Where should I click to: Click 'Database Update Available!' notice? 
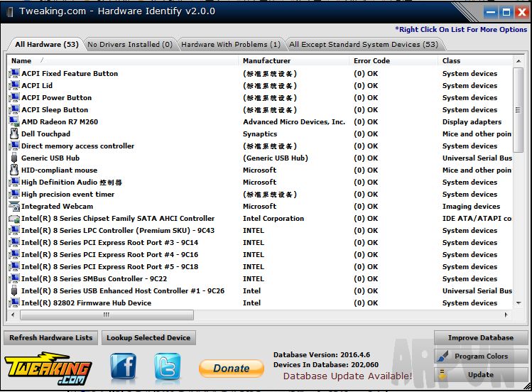click(x=347, y=376)
